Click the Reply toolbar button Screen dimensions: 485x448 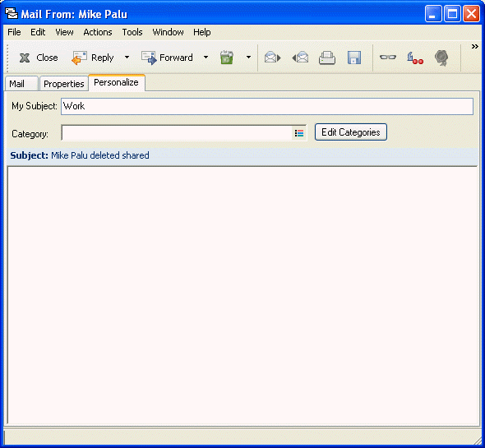tap(93, 58)
